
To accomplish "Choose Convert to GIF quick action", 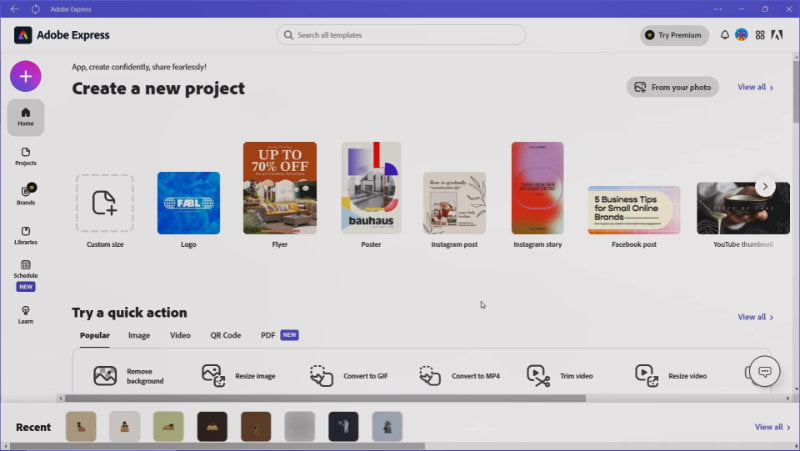I will [349, 376].
